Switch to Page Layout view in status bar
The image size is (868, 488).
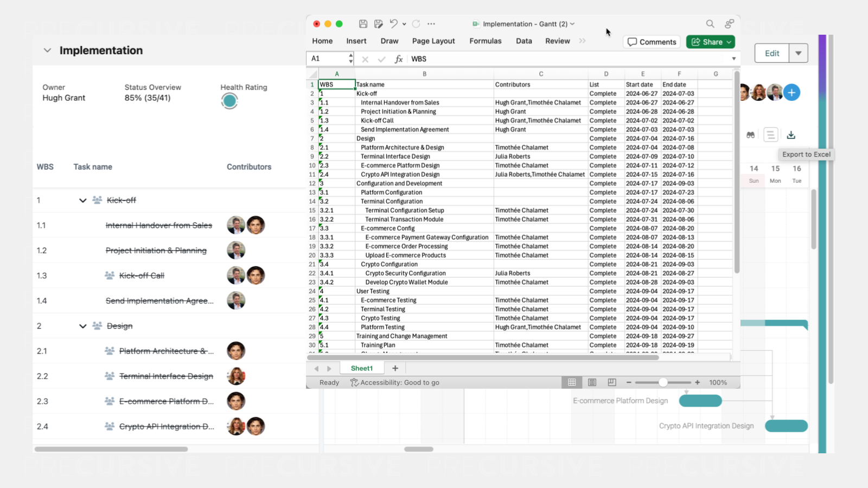point(591,382)
